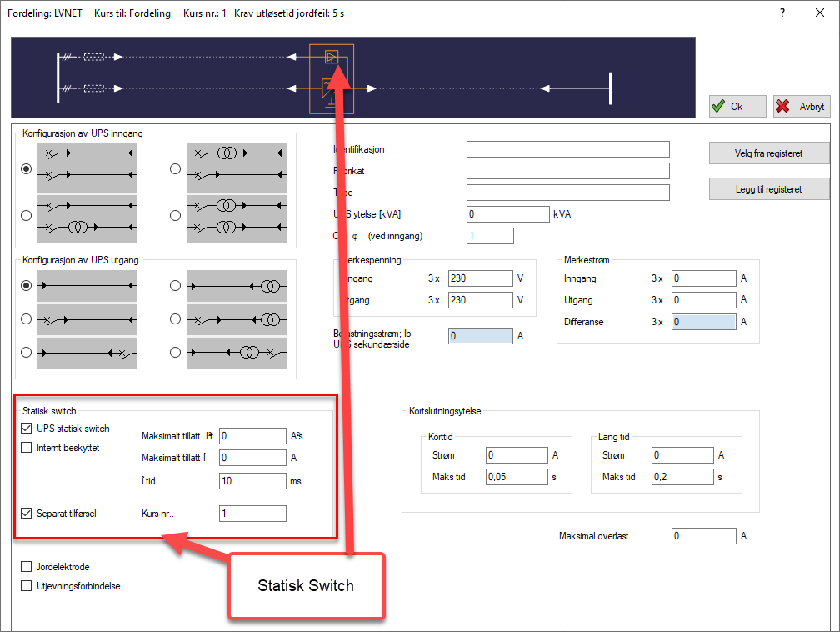Select input configuration with transformers on both lines
840x632 pixels.
(x=175, y=215)
